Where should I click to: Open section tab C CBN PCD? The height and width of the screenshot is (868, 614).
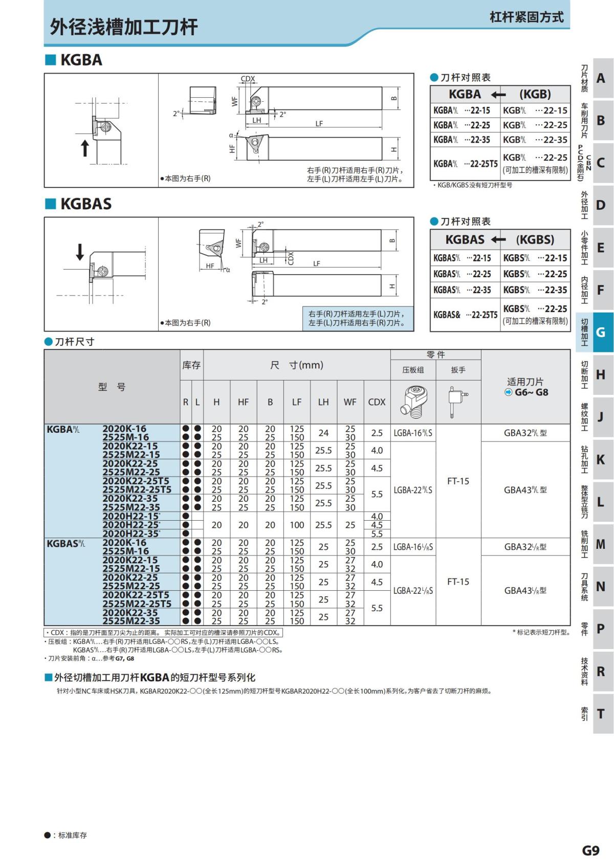click(595, 163)
